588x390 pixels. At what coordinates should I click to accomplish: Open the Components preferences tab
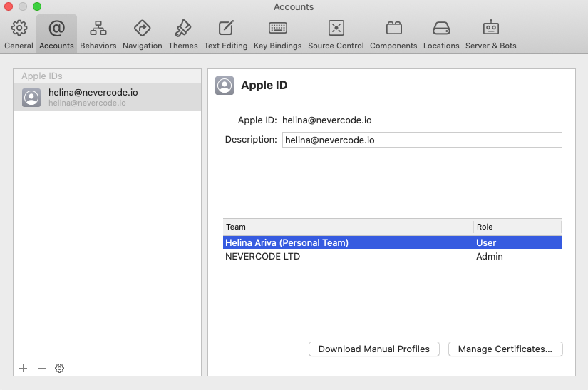pyautogui.click(x=393, y=34)
